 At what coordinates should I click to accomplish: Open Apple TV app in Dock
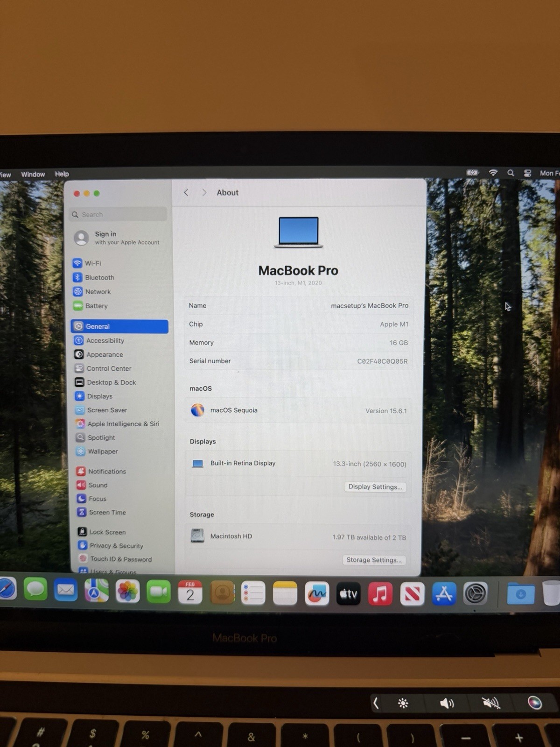pos(349,594)
